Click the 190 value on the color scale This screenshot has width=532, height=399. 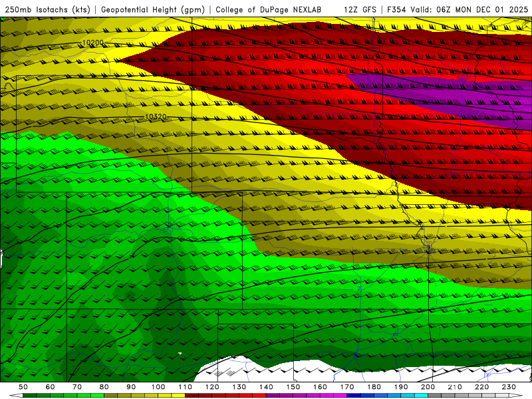(x=401, y=387)
